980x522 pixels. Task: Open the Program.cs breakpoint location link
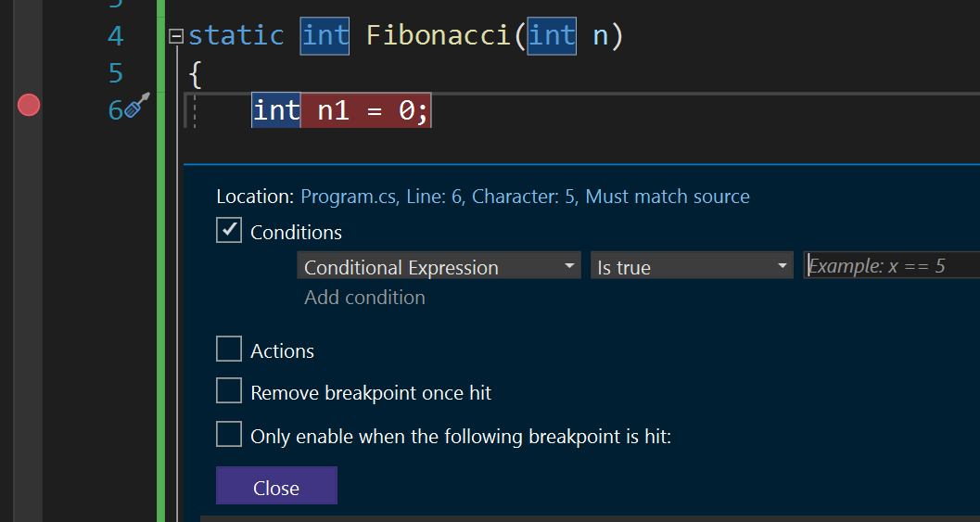pyautogui.click(x=525, y=197)
